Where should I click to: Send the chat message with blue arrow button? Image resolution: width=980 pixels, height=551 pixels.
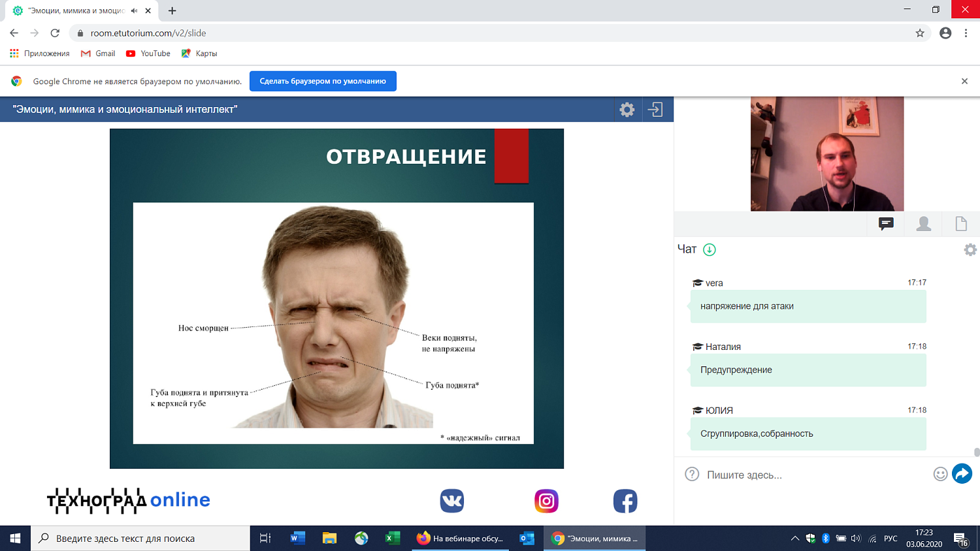(x=962, y=474)
